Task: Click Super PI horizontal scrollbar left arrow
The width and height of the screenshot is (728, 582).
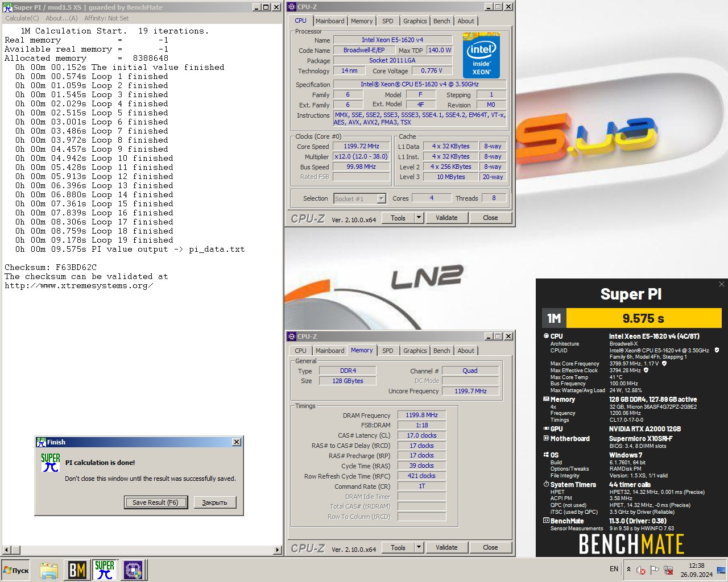Action: 7,550
